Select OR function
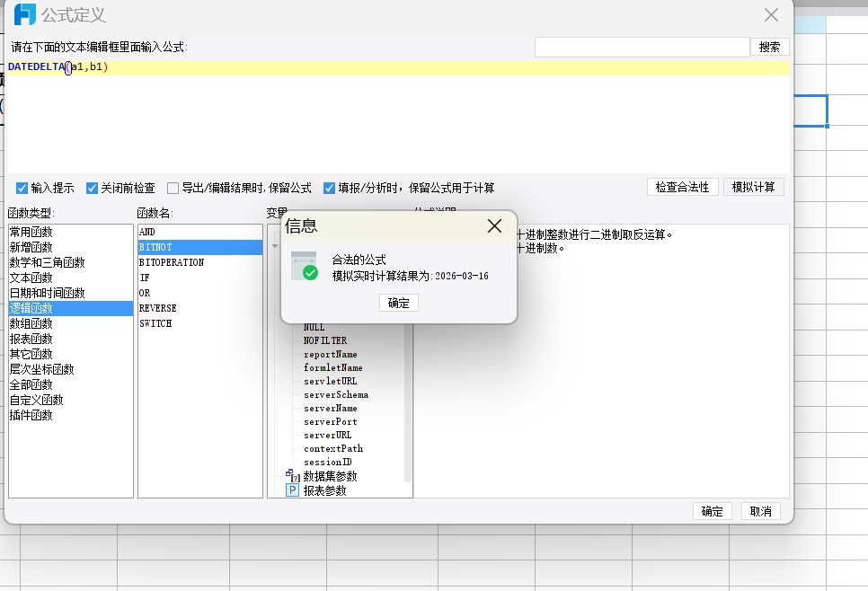Viewport: 868px width, 591px height. click(x=199, y=293)
